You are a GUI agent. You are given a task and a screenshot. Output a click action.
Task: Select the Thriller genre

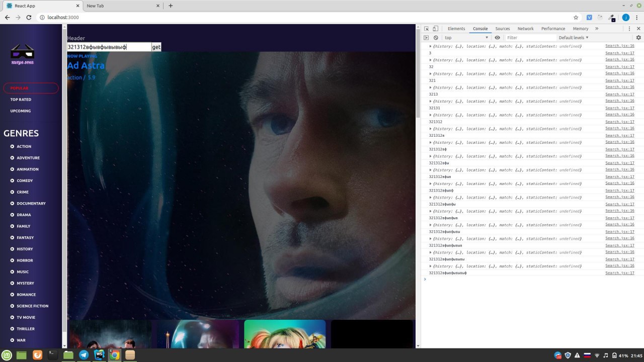[26, 329]
